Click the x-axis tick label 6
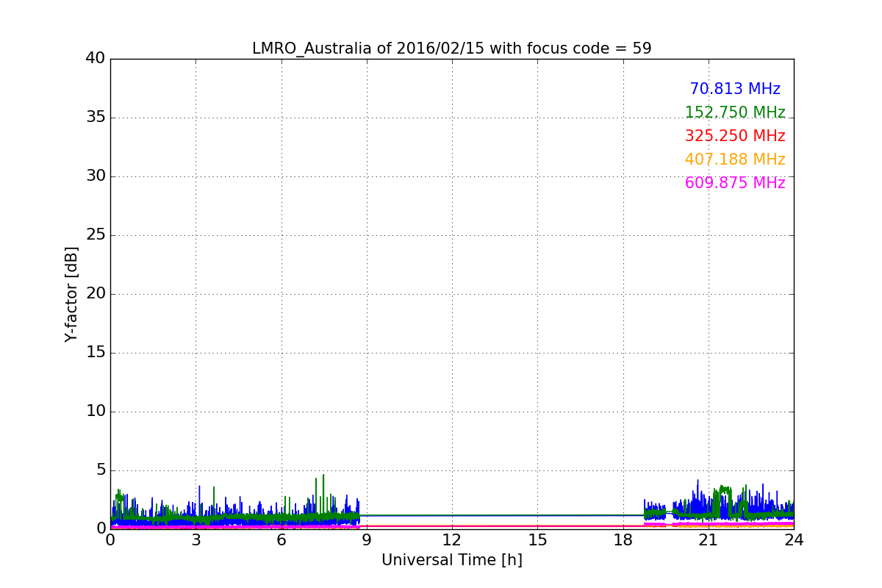The height and width of the screenshot is (588, 882). (x=281, y=540)
